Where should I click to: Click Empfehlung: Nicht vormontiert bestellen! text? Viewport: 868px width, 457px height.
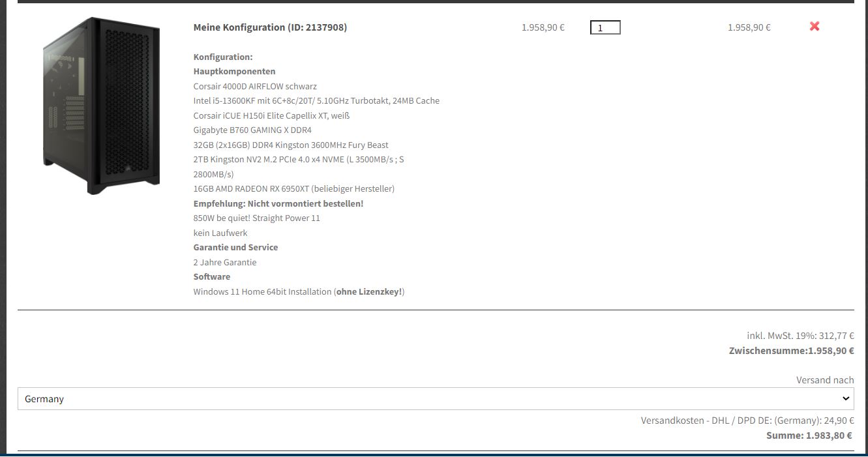[278, 203]
